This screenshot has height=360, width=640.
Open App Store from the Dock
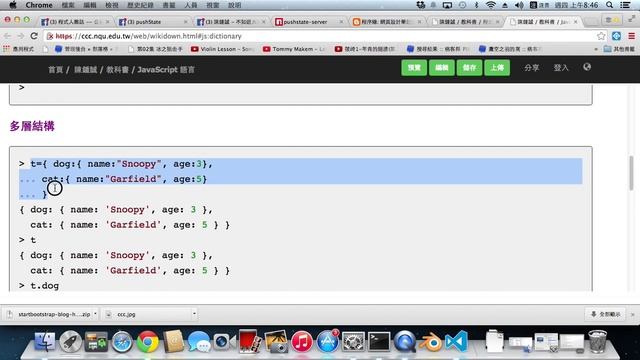[327, 341]
